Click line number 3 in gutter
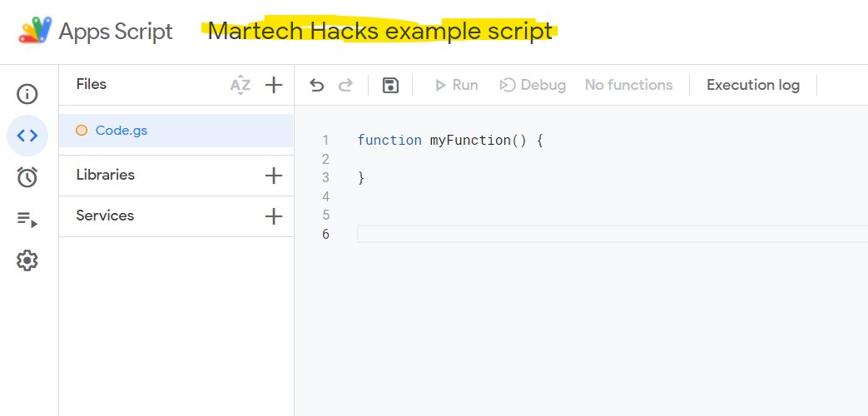The height and width of the screenshot is (416, 868). tap(325, 177)
